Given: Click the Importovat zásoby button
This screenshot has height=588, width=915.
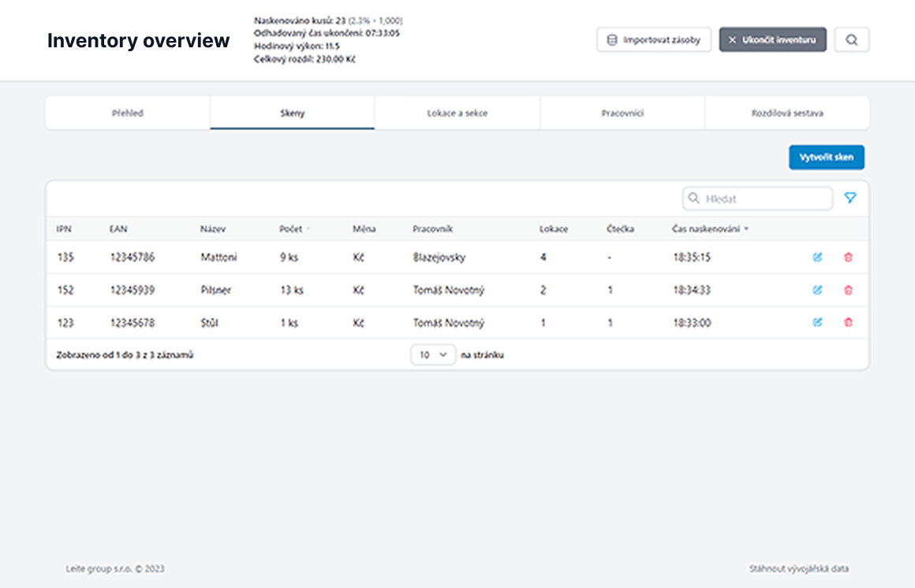Looking at the screenshot, I should (x=654, y=40).
